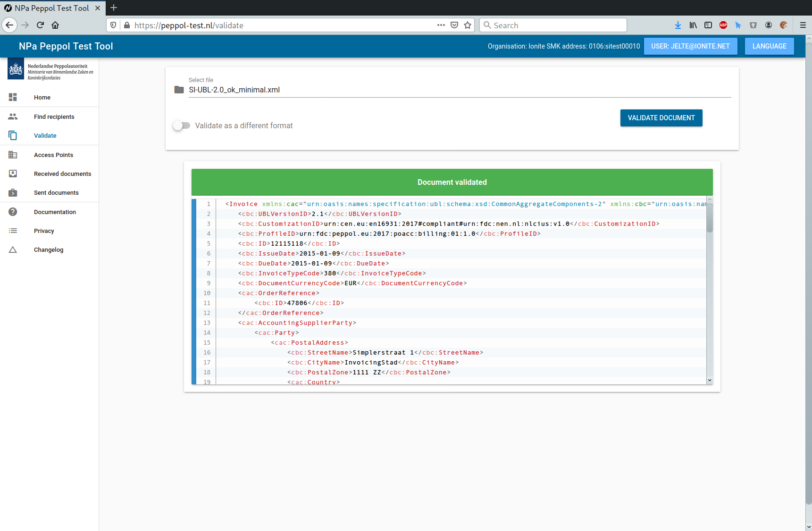
Task: Click the browser Search box
Action: coord(553,25)
